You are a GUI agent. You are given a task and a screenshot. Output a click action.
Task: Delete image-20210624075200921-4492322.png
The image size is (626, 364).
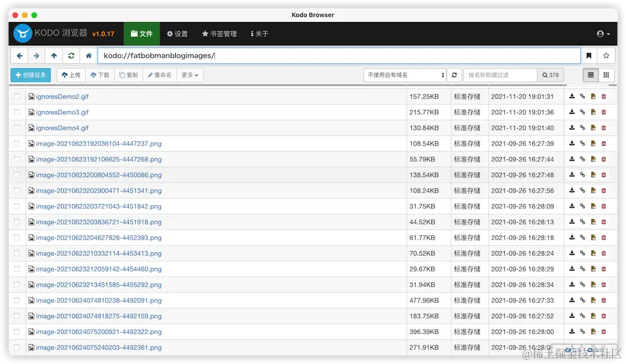point(603,331)
